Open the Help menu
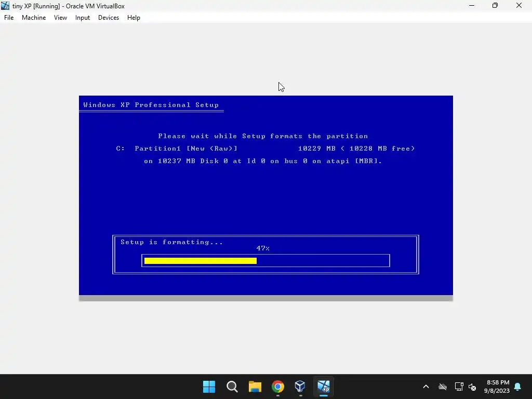The width and height of the screenshot is (532, 399). (134, 18)
